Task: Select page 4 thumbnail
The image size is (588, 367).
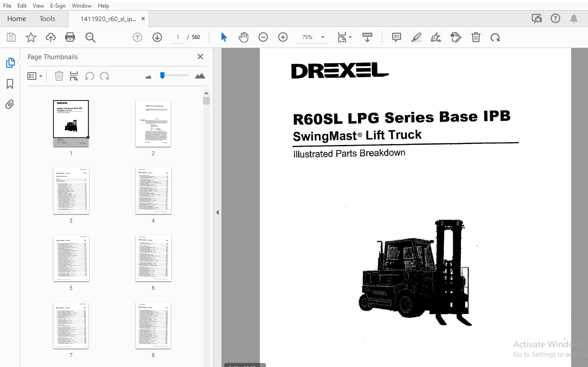Action: (x=153, y=191)
